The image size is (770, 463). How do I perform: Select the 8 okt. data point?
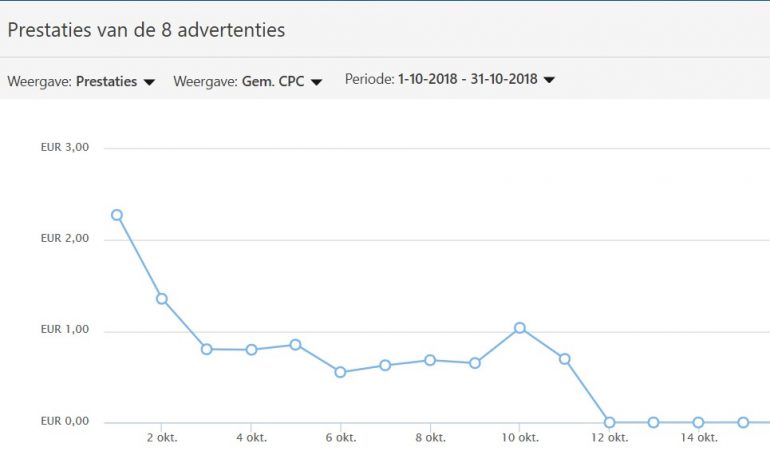[430, 360]
